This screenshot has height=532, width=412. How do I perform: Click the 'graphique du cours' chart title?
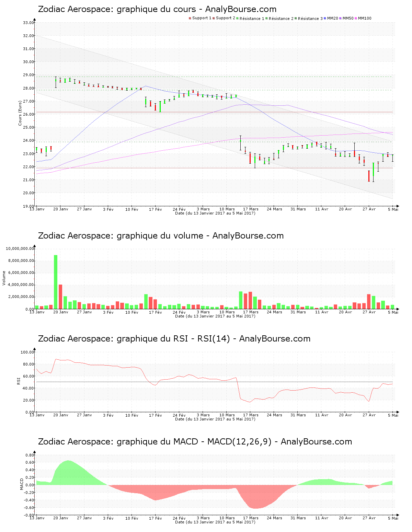(157, 9)
